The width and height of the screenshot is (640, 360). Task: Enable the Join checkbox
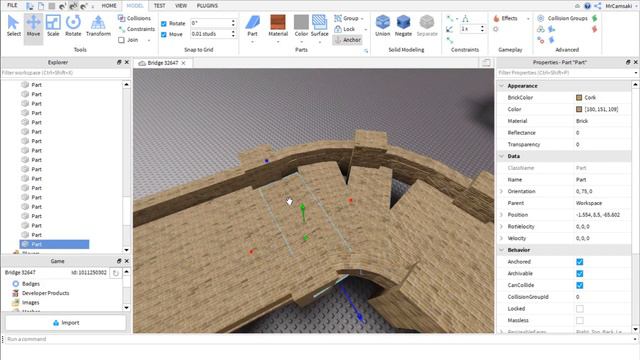pos(121,40)
